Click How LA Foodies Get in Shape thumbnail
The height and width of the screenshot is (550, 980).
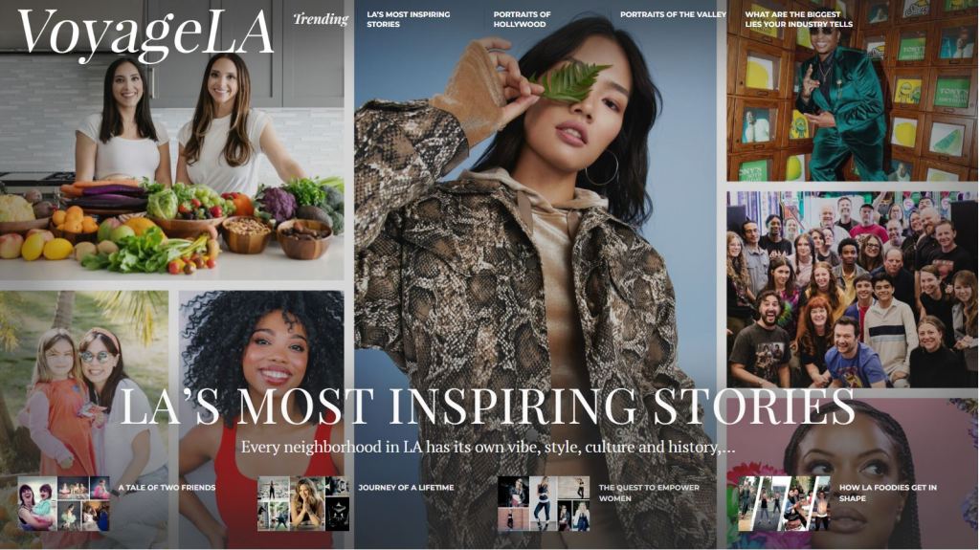click(784, 504)
